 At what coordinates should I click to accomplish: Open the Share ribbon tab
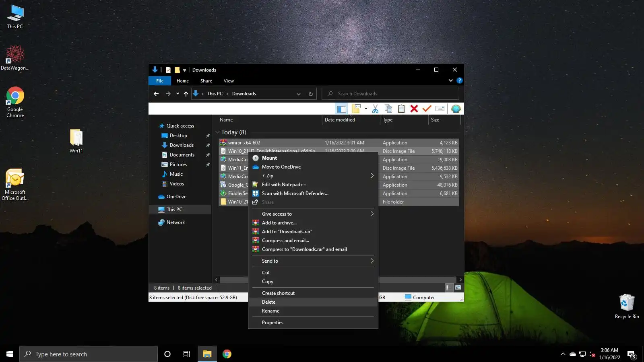coord(206,81)
